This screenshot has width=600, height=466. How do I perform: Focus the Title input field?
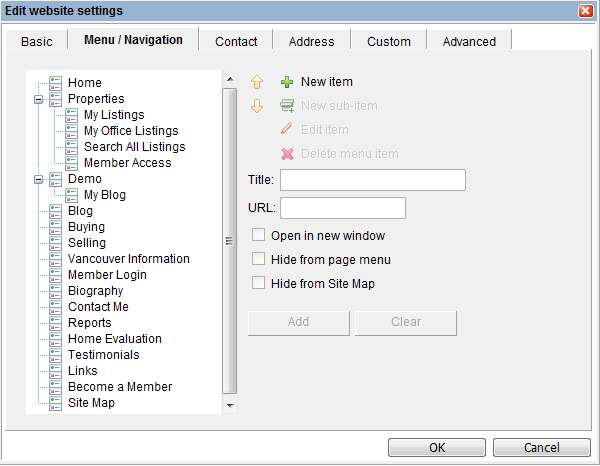click(373, 180)
